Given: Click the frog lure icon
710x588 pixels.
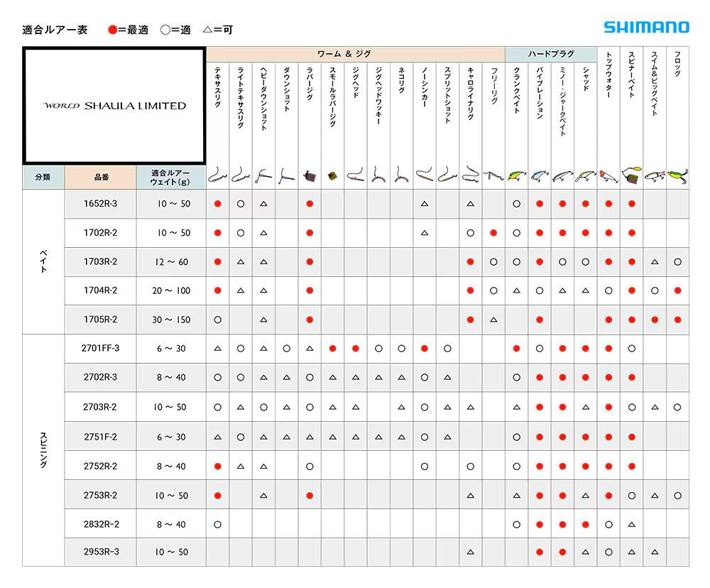Looking at the screenshot, I should (x=677, y=175).
